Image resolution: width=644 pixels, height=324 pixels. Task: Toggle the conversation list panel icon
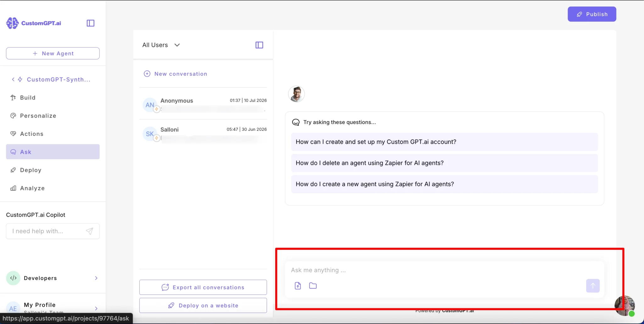pyautogui.click(x=259, y=45)
